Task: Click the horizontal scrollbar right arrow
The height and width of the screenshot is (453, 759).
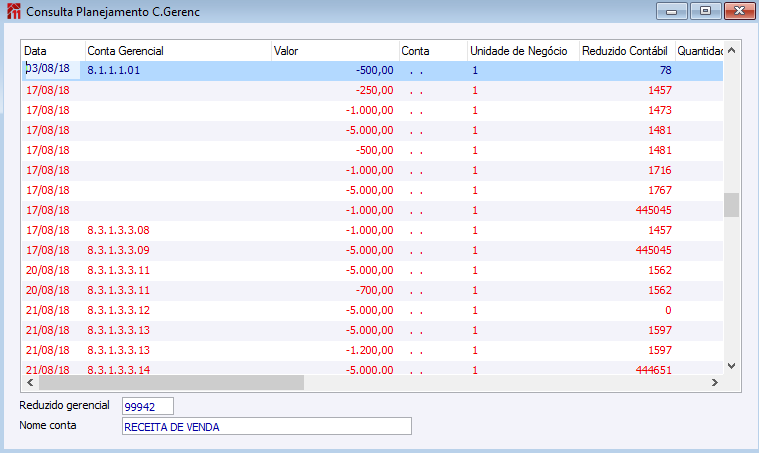Action: pyautogui.click(x=715, y=383)
